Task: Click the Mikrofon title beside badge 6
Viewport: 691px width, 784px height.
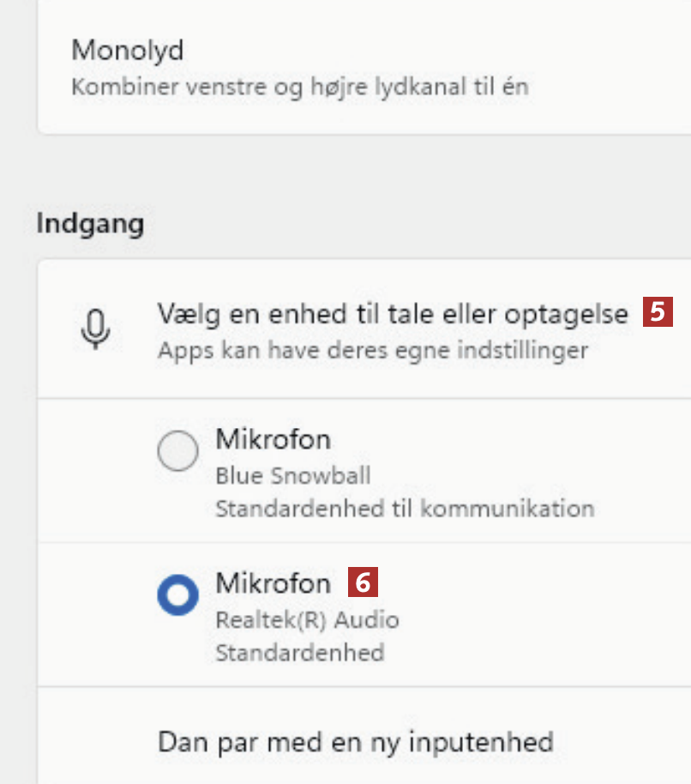Action: (273, 583)
